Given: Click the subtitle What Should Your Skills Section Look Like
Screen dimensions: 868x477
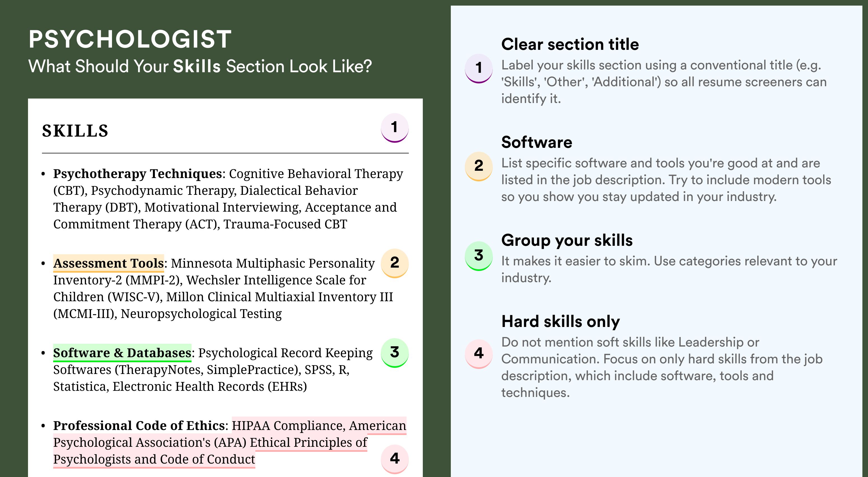Looking at the screenshot, I should (x=200, y=66).
